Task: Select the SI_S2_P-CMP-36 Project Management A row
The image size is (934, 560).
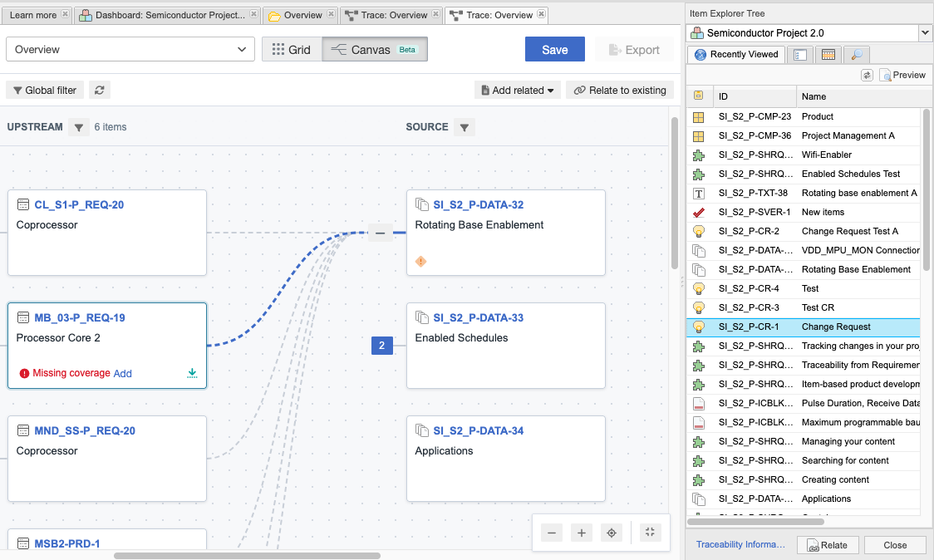Action: click(804, 135)
